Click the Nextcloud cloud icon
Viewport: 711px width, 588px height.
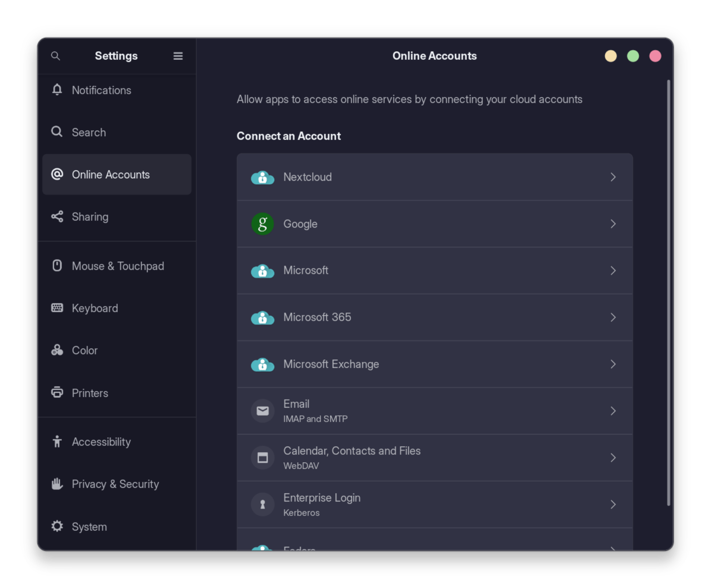[262, 177]
